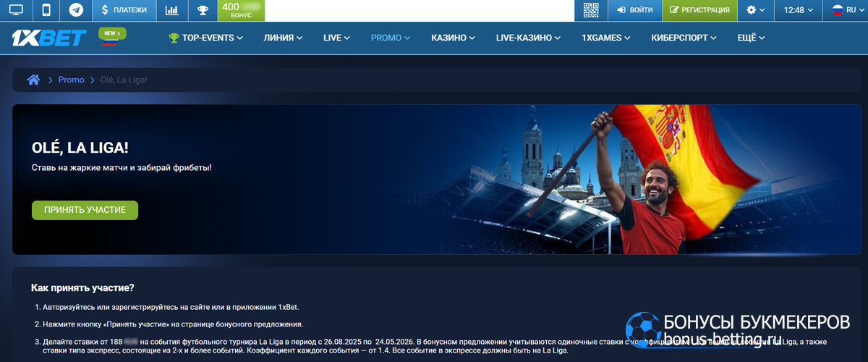
Task: Expand the Казино menu
Action: (454, 38)
